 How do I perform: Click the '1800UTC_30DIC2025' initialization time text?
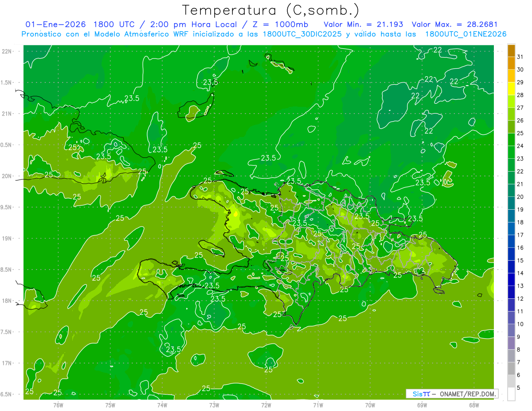[x=302, y=34]
